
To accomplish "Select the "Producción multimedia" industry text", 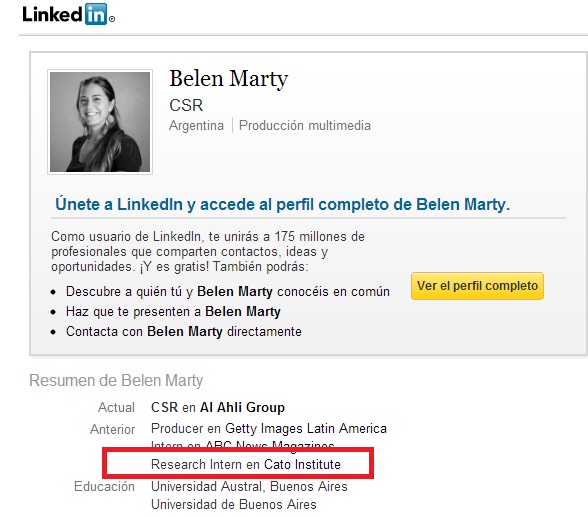I will (304, 125).
